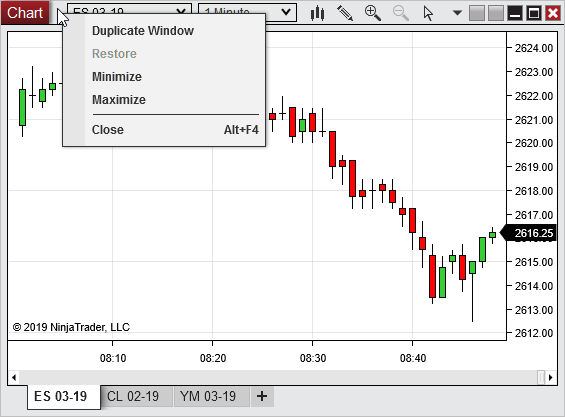Select Close Alt+F4 menu entry
Screen dimensions: 565x417
164,130
